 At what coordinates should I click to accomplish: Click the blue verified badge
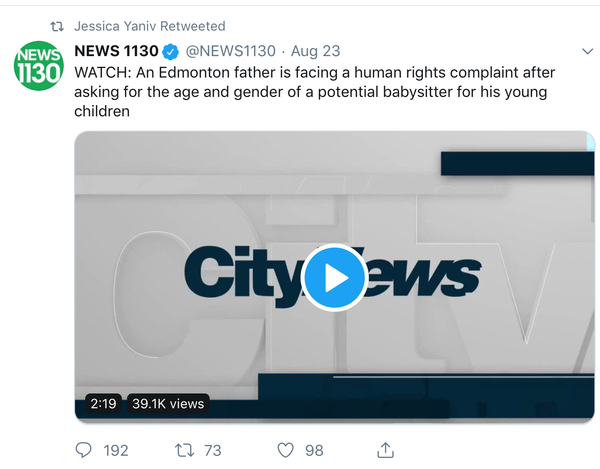[x=171, y=51]
